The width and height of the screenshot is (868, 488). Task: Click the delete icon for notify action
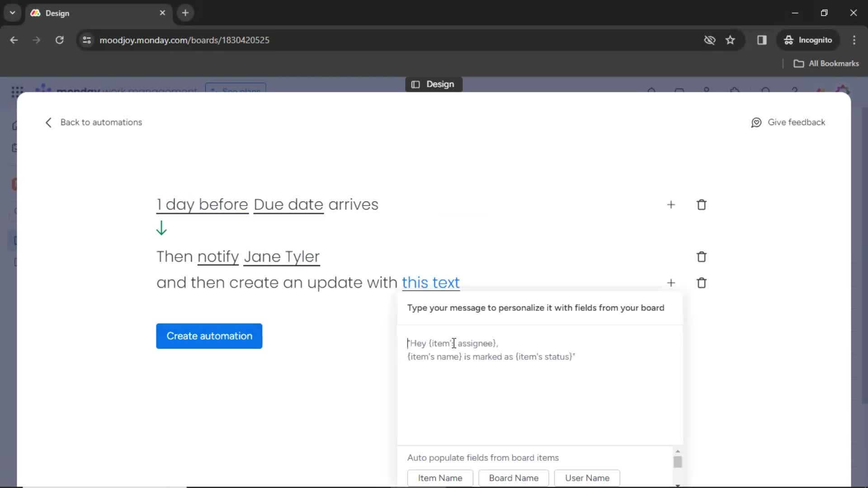coord(702,256)
